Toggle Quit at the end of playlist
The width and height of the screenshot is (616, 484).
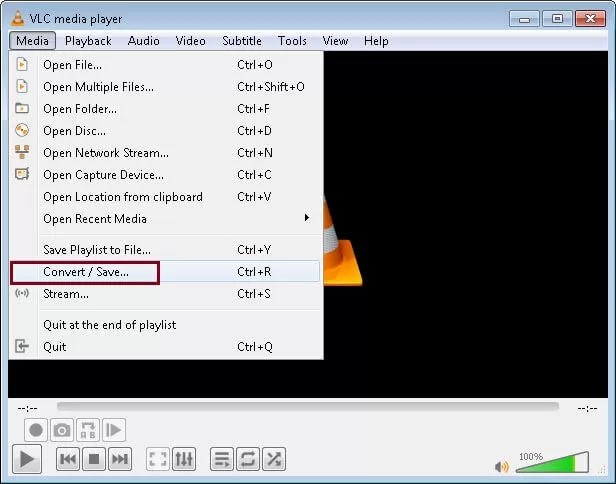165,325
